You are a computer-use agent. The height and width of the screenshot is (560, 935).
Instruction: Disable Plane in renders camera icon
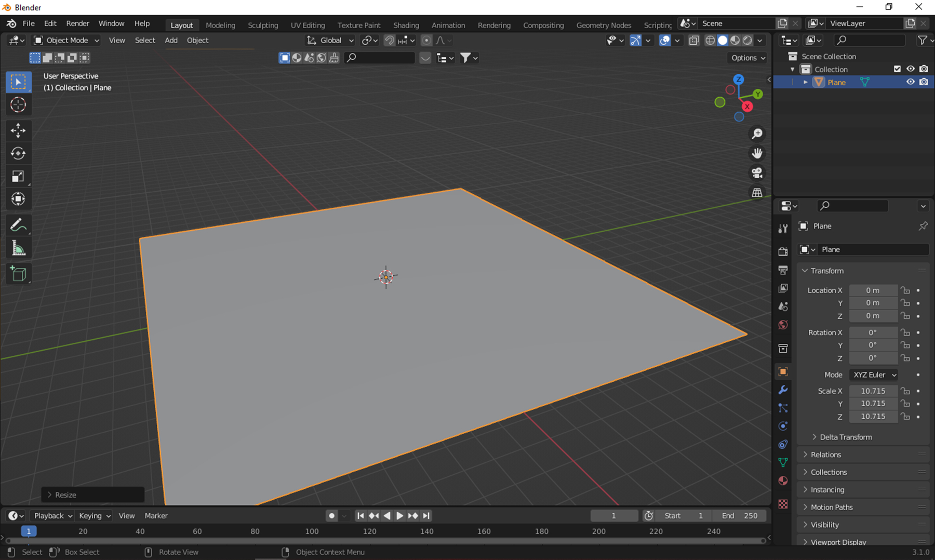point(924,82)
